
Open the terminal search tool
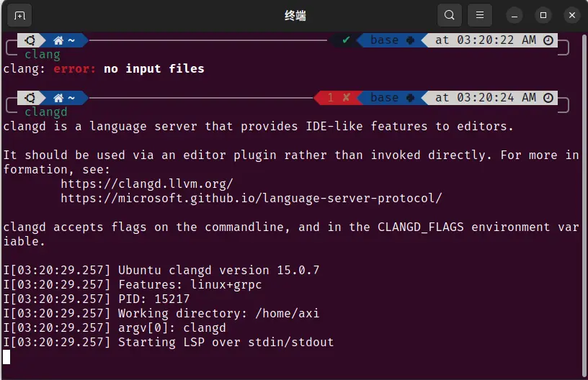449,15
